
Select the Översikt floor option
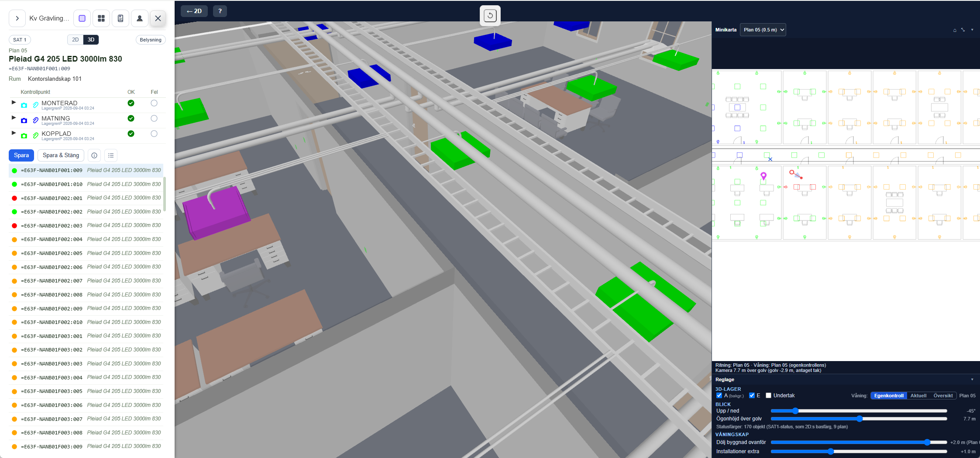(x=943, y=396)
